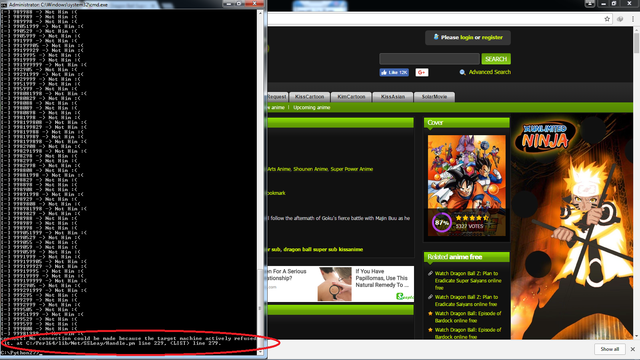Click the cmd window scrollbar down arrow
This screenshot has width=640, height=360.
pyautogui.click(x=260, y=352)
